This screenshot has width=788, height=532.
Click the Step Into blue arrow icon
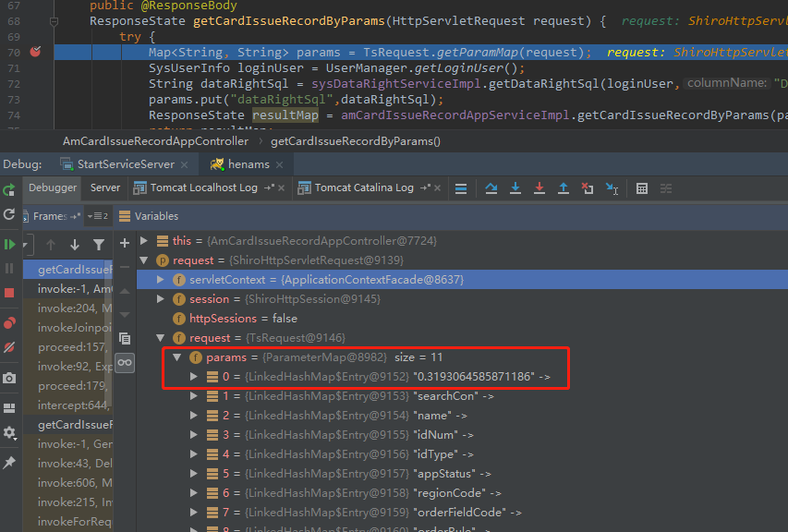pyautogui.click(x=515, y=187)
